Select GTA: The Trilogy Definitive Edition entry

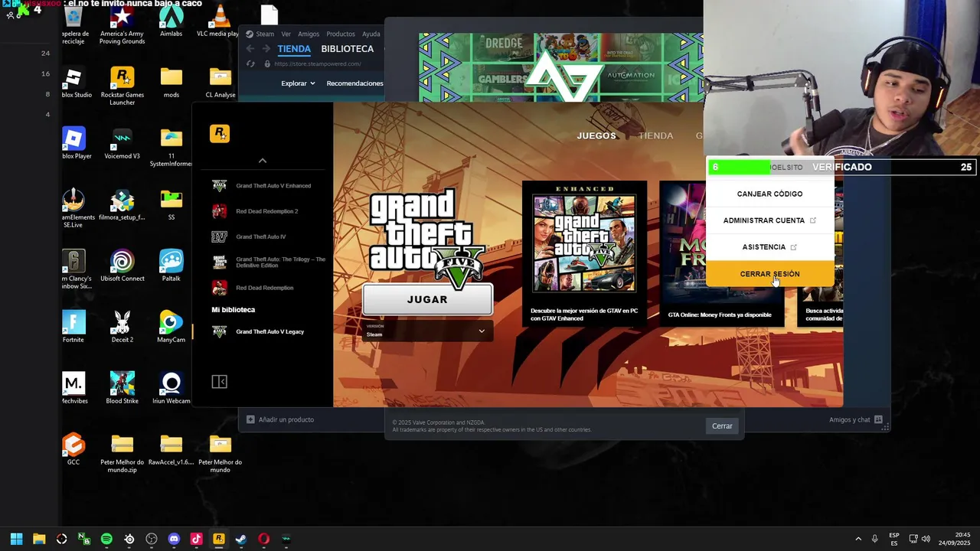pos(268,262)
